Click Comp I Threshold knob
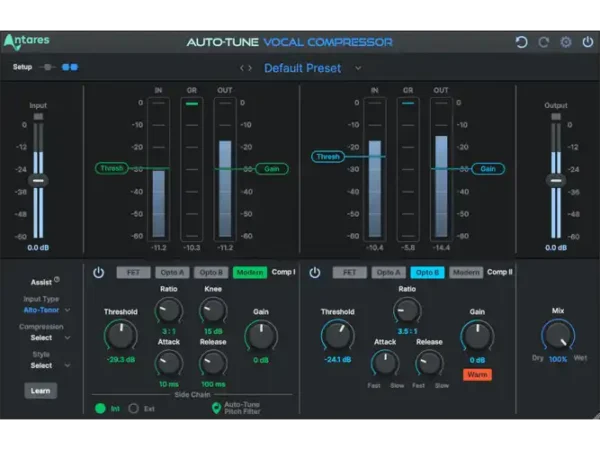Image resolution: width=600 pixels, height=450 pixels. (x=121, y=335)
